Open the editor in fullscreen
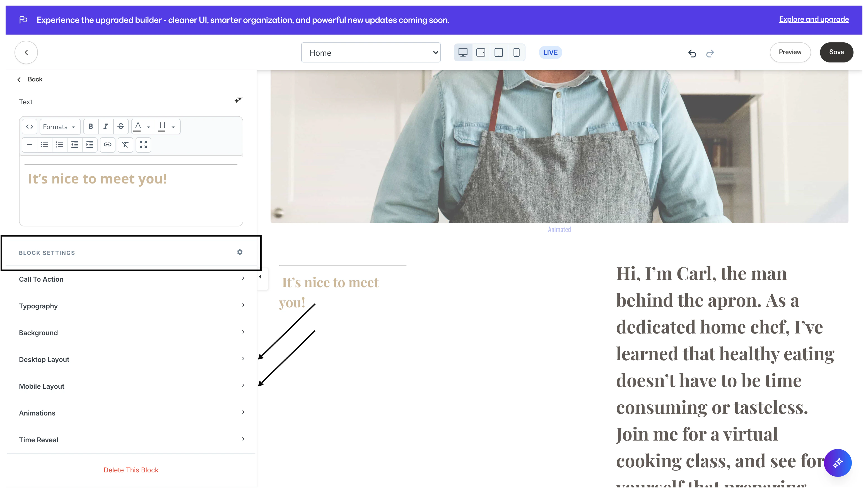Image resolution: width=868 pixels, height=493 pixels. 143,145
